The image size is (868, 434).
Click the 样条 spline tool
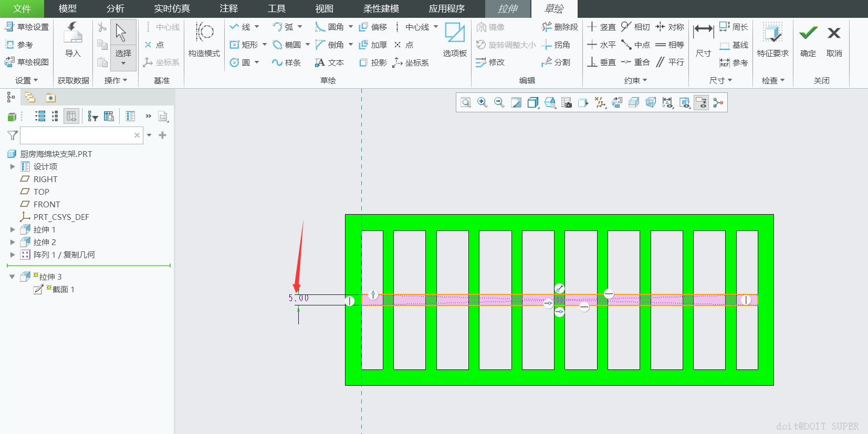tap(286, 62)
